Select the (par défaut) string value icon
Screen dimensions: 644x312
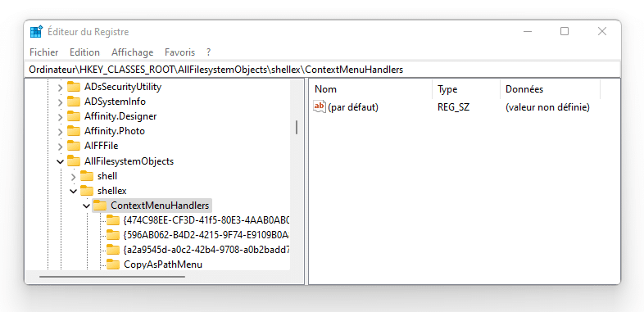click(x=319, y=107)
